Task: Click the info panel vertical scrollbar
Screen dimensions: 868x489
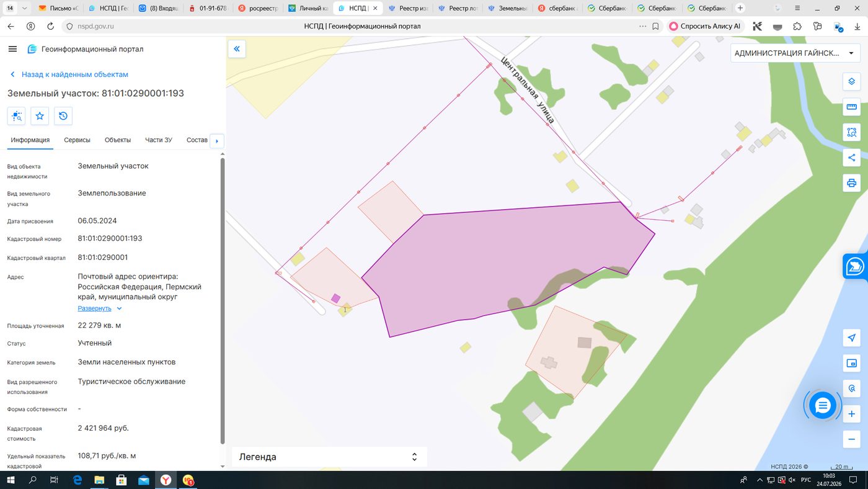Action: tap(223, 301)
